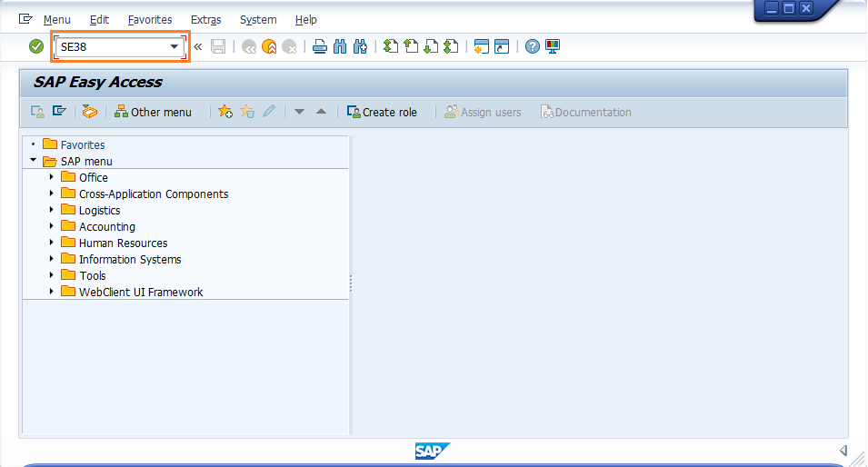Expand the WebClient UI Framework folder
Viewport: 868px width, 467px height.
[52, 291]
